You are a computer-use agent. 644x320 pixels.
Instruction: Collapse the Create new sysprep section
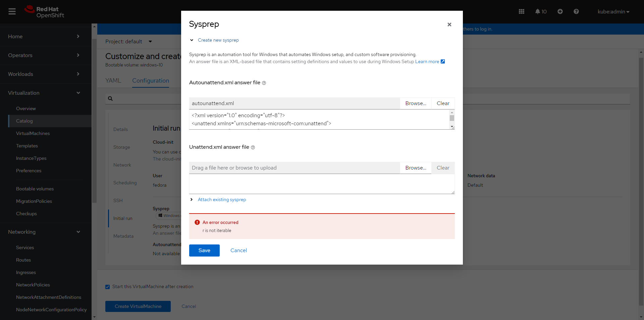click(192, 40)
